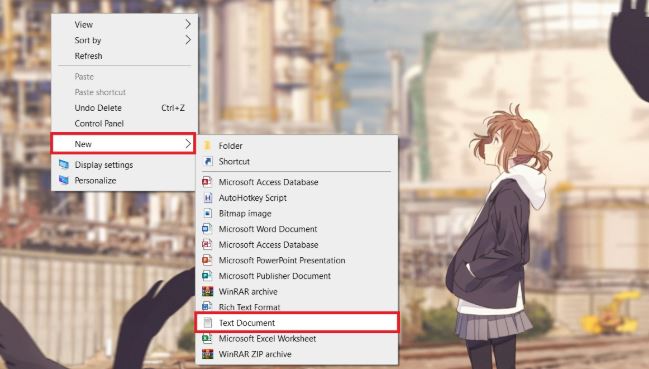Click the Text Document page icon
The image size is (649, 369).
[x=208, y=323]
